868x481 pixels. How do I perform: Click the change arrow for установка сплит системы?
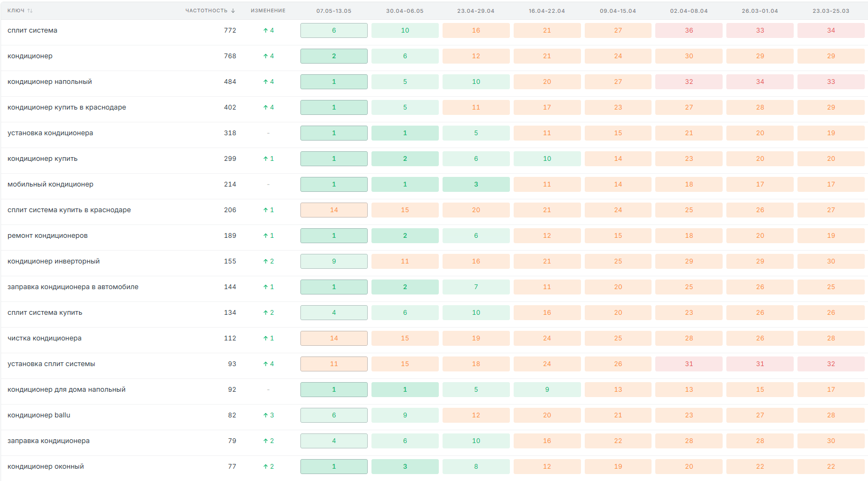coord(266,364)
